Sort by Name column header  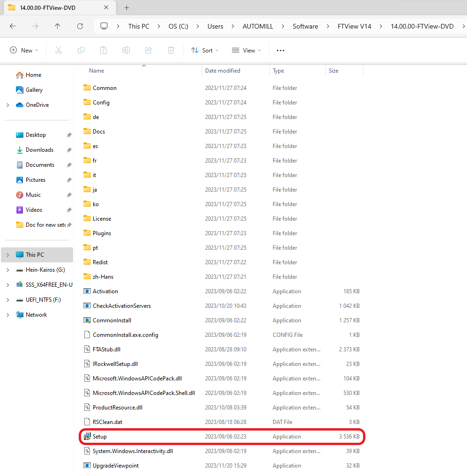coord(96,71)
